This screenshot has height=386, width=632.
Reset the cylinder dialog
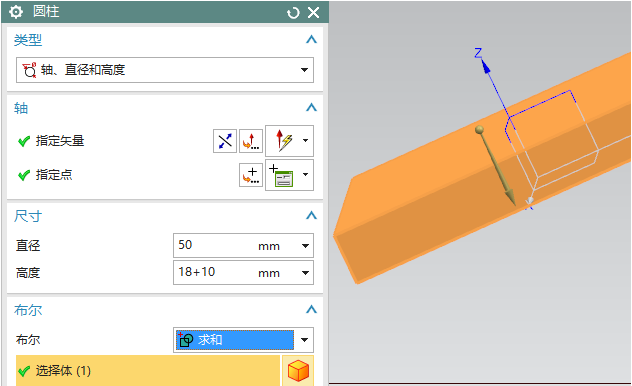(293, 13)
